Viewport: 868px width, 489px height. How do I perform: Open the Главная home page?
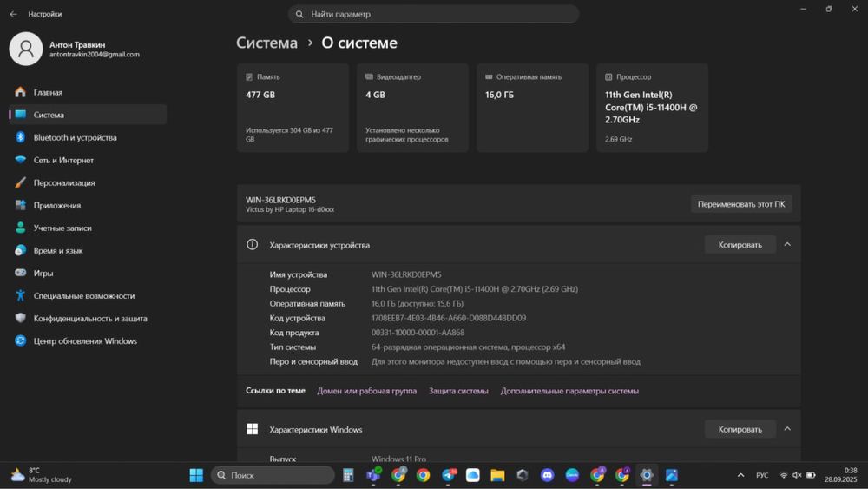pyautogui.click(x=88, y=92)
